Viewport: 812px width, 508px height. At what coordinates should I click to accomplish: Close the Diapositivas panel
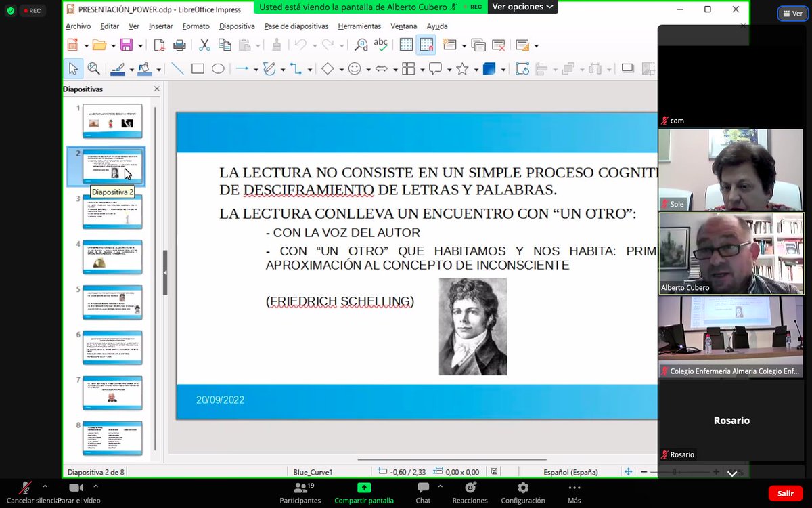tap(157, 89)
